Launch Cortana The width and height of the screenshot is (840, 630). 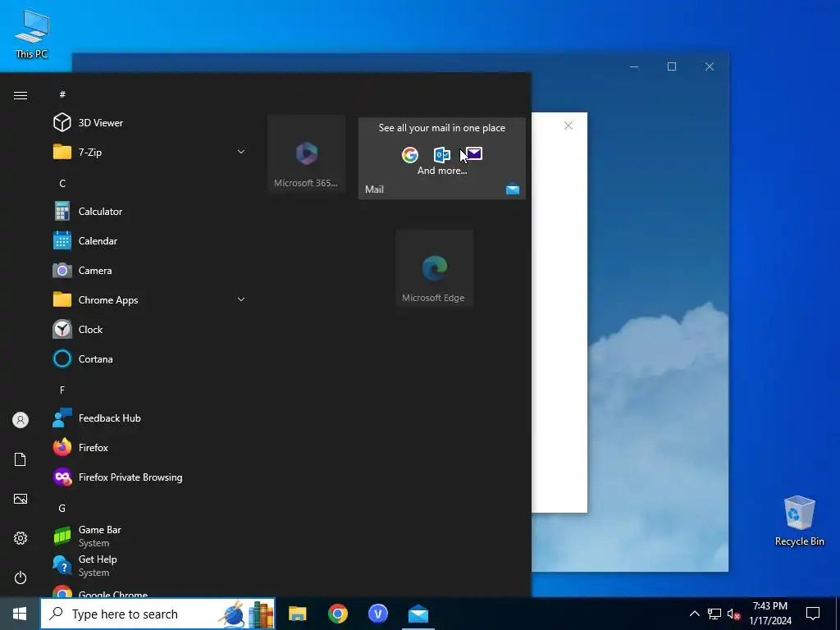pos(150,359)
